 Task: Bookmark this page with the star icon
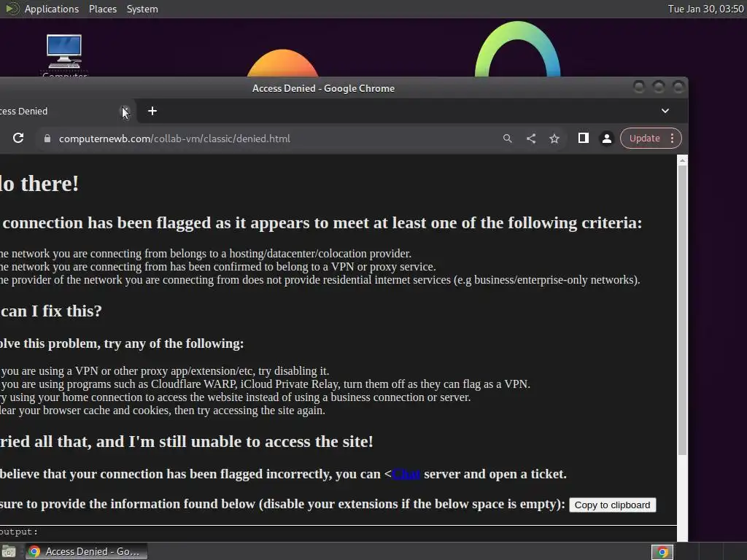554,139
